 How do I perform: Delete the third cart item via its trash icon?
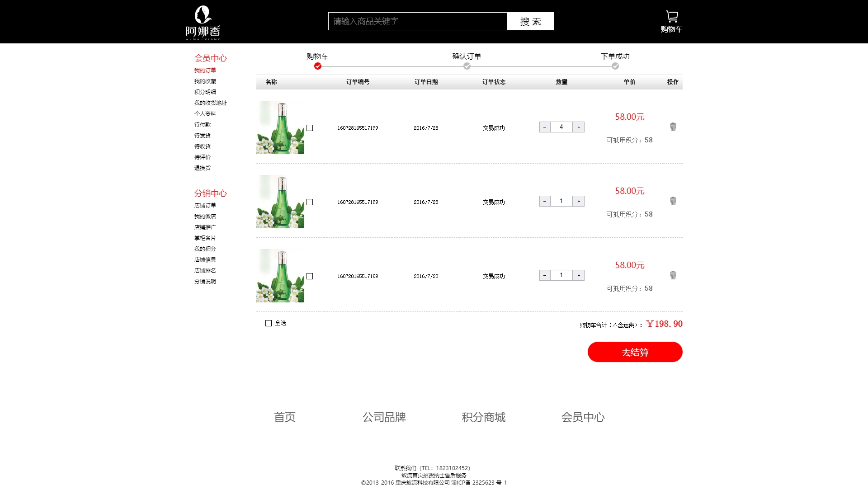coord(673,275)
